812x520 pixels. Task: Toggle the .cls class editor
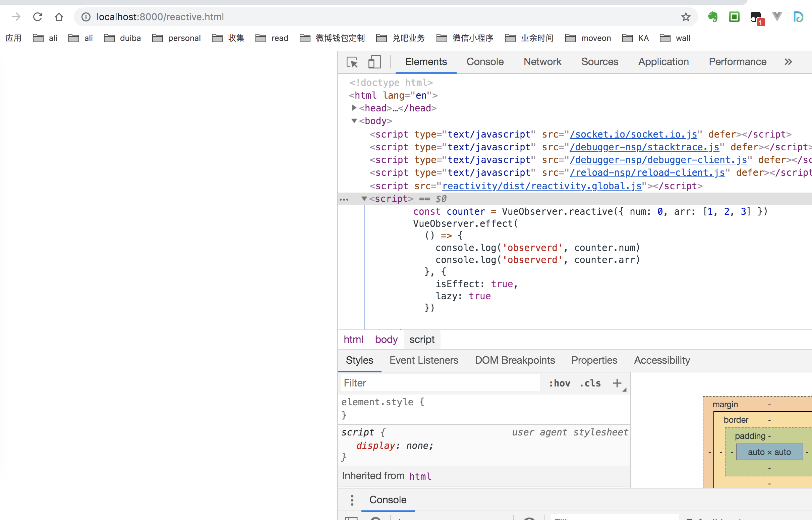click(x=590, y=383)
